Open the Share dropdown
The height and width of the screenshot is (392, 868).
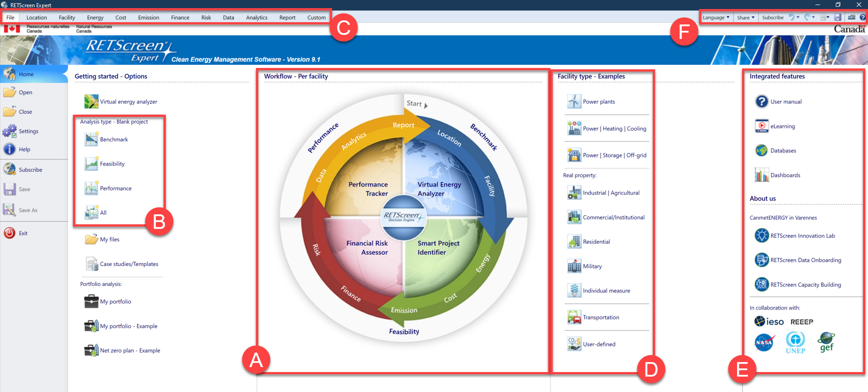point(746,17)
